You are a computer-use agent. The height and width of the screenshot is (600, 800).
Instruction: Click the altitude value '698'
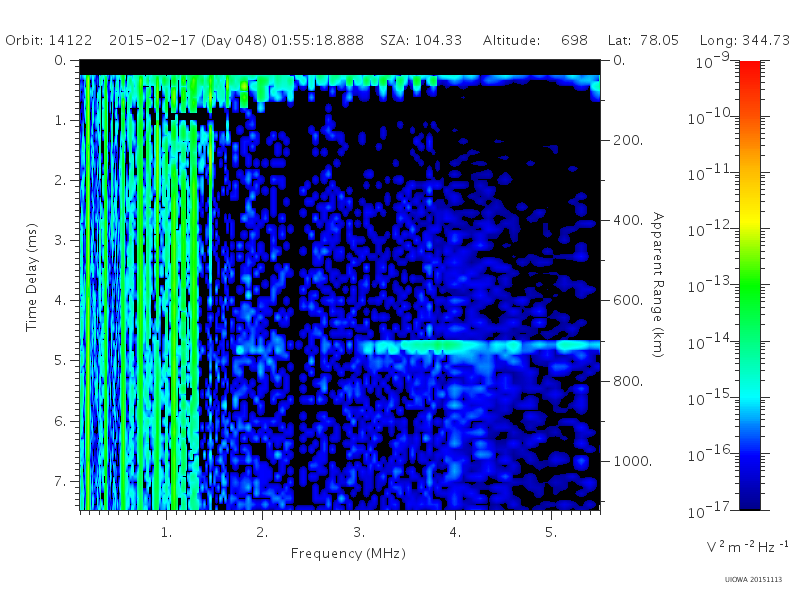[574, 40]
